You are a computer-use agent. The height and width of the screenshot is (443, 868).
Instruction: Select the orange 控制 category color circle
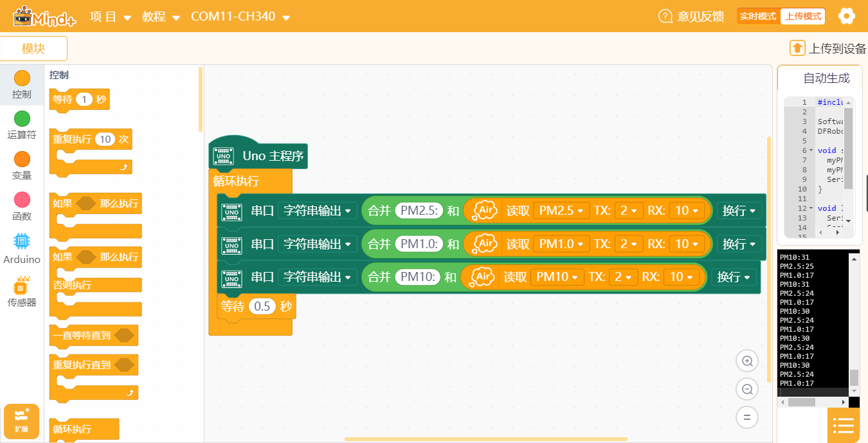click(22, 78)
